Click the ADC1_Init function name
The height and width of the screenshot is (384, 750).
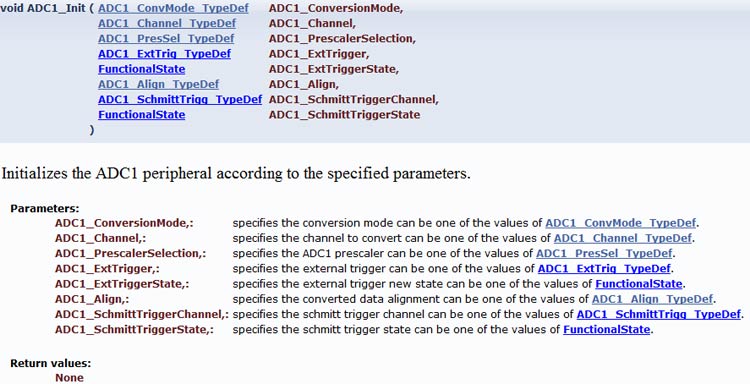[x=56, y=8]
